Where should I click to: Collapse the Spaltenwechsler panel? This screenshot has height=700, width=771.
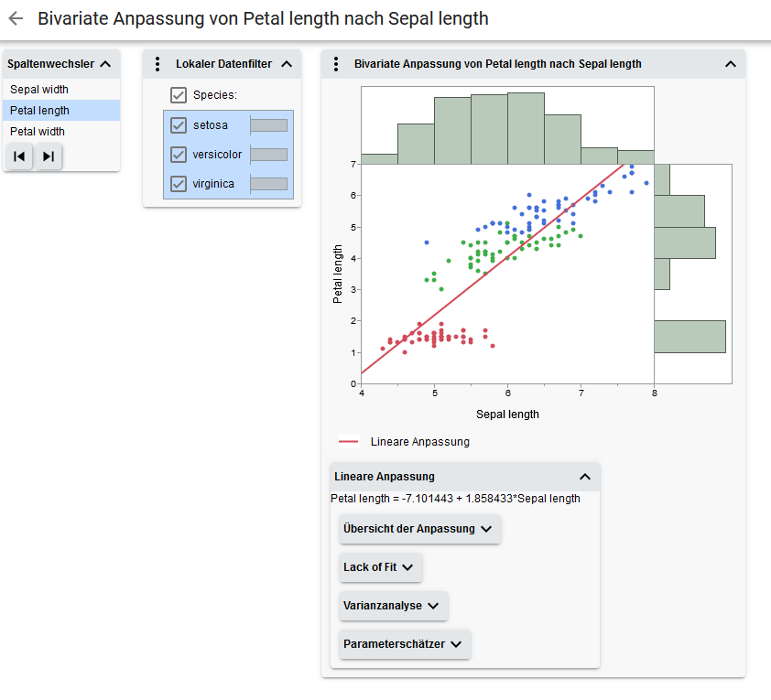(105, 64)
